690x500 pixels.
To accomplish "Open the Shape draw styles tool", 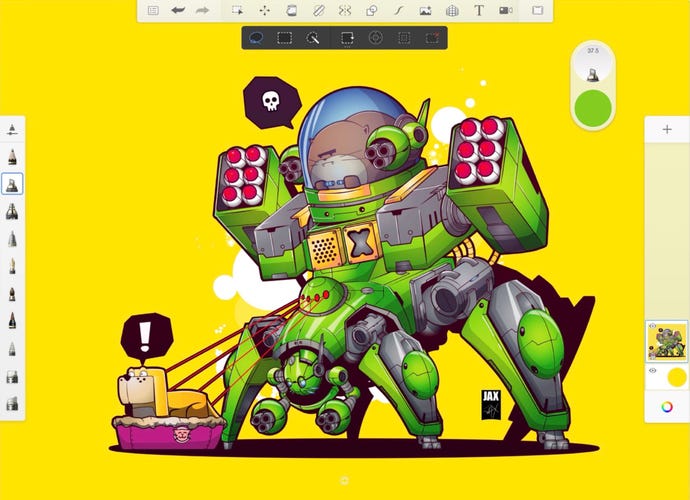I will point(372,10).
